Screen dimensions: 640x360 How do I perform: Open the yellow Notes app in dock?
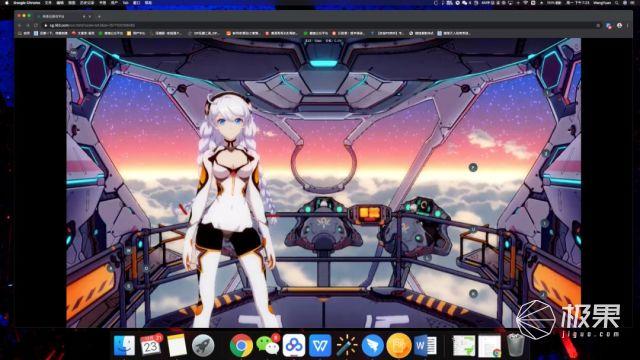click(177, 345)
